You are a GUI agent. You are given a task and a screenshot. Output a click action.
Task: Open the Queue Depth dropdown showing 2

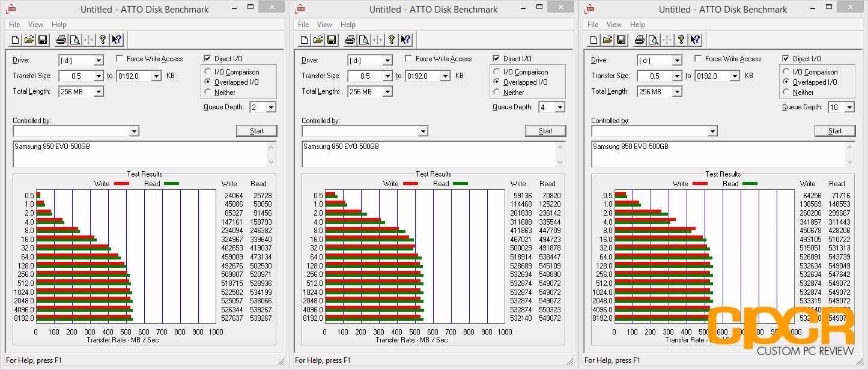tap(271, 107)
